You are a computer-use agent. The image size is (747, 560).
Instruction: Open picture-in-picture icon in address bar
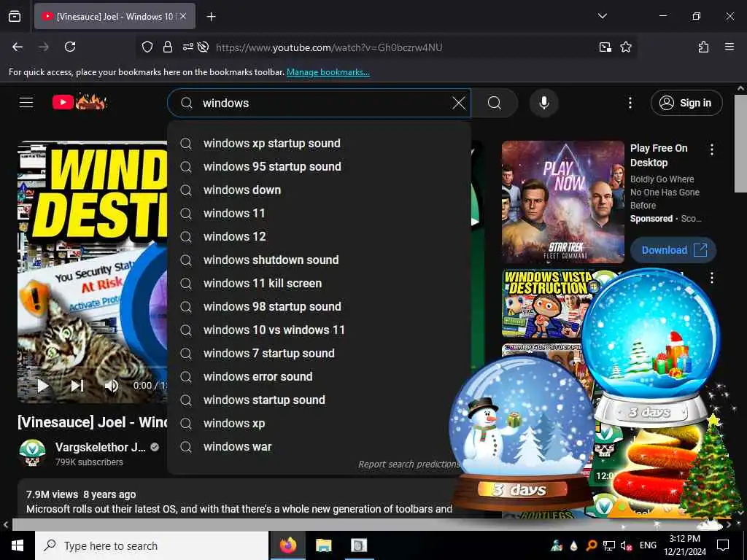pyautogui.click(x=605, y=47)
